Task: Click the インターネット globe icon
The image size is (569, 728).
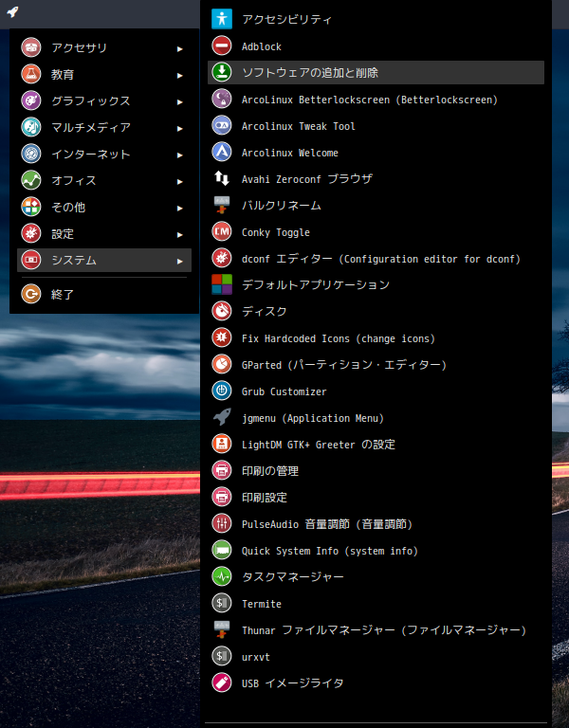Action: click(31, 154)
